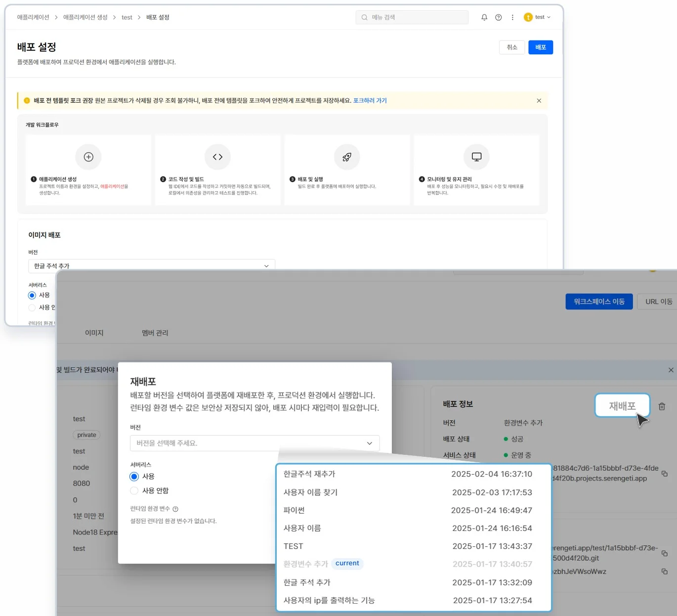Follow the 포크하러 가기 link

point(370,100)
